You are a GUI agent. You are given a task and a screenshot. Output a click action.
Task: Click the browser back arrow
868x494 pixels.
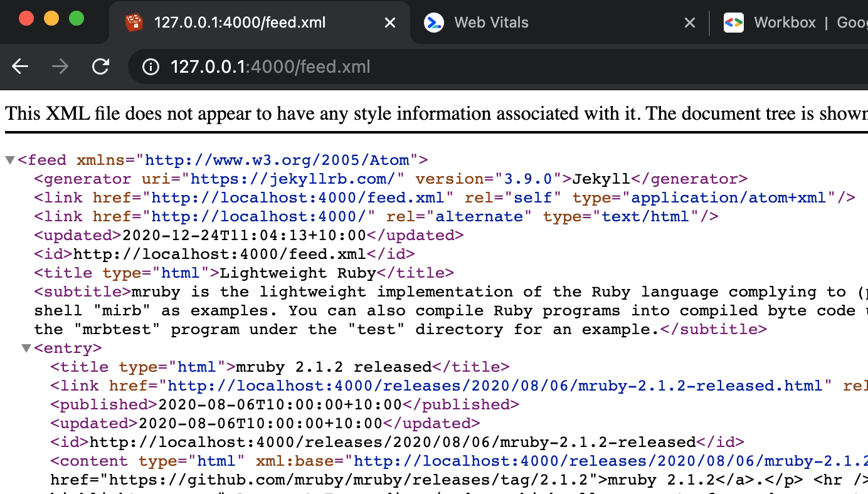(20, 66)
